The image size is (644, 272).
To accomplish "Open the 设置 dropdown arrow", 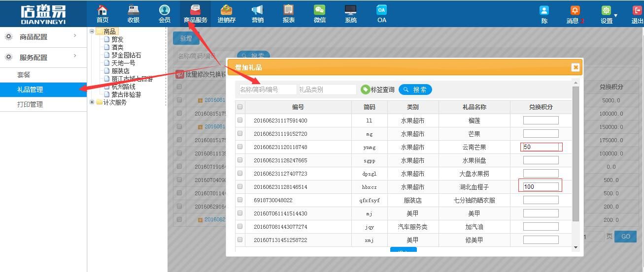I will click(615, 16).
